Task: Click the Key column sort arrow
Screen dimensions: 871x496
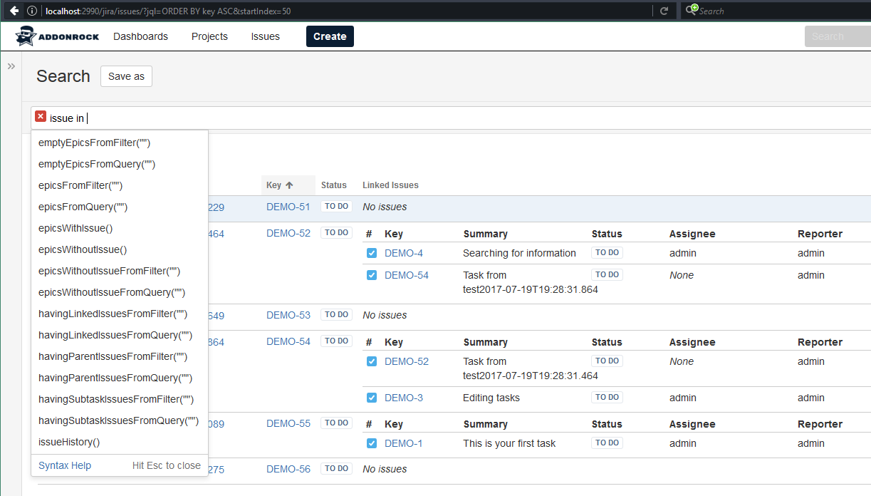Action: tap(289, 185)
